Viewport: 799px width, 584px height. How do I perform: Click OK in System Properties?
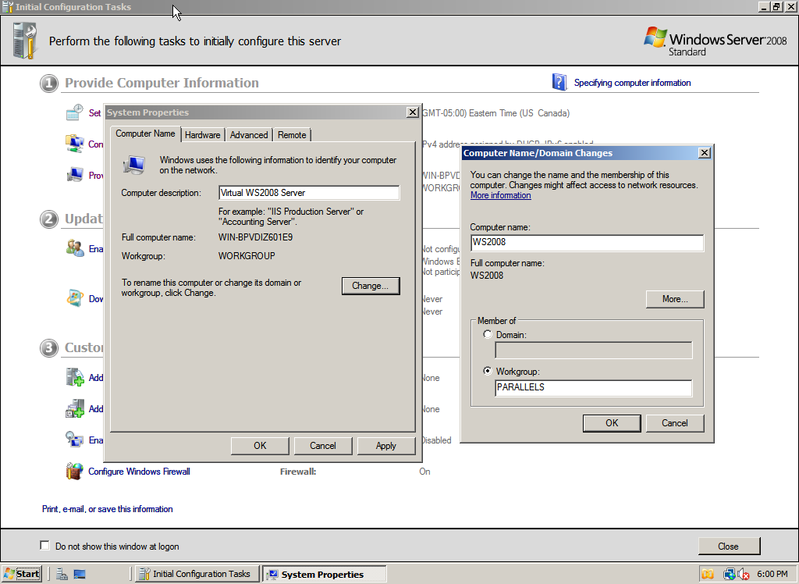[260, 445]
